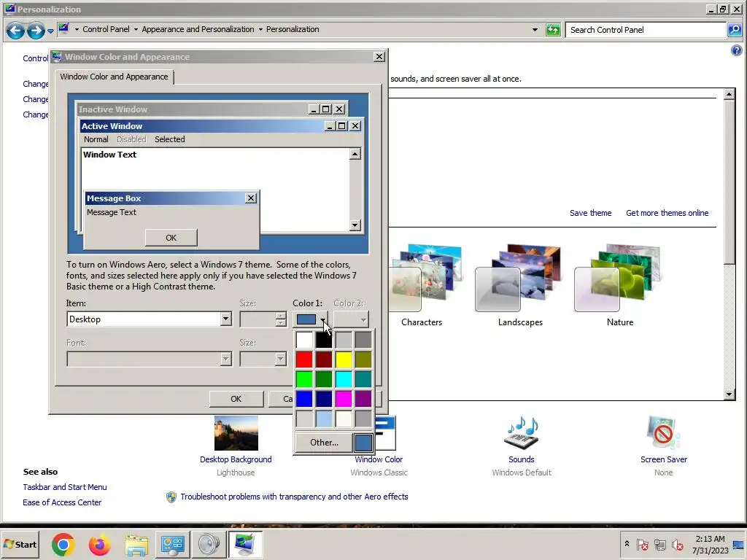Open Troubleshoot problems with transparency link
Image resolution: width=747 pixels, height=560 pixels.
point(294,497)
